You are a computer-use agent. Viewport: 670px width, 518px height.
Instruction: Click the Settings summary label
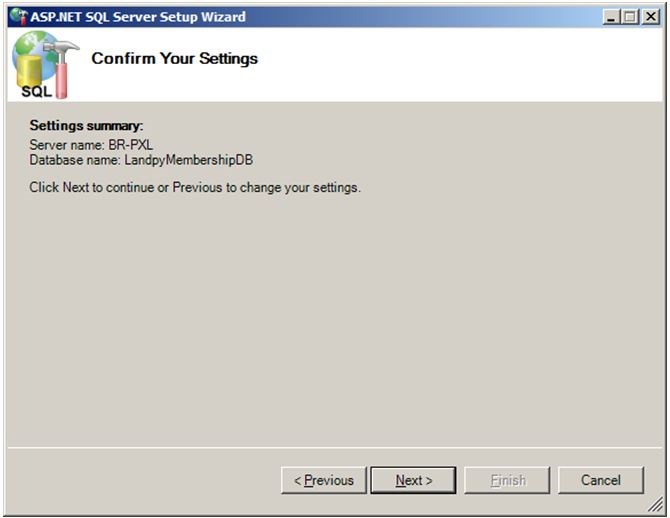click(86, 126)
